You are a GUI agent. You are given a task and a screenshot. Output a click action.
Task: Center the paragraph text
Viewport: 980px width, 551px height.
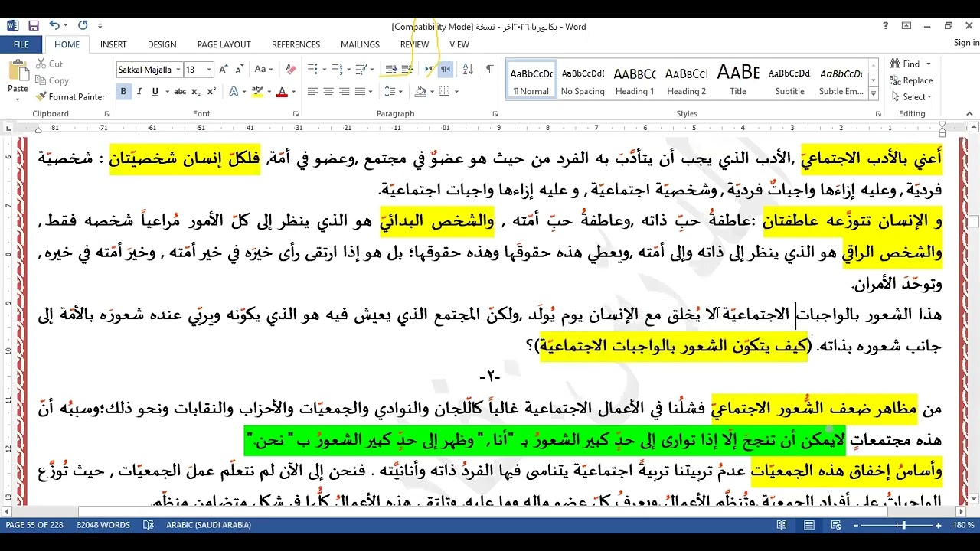coord(328,92)
